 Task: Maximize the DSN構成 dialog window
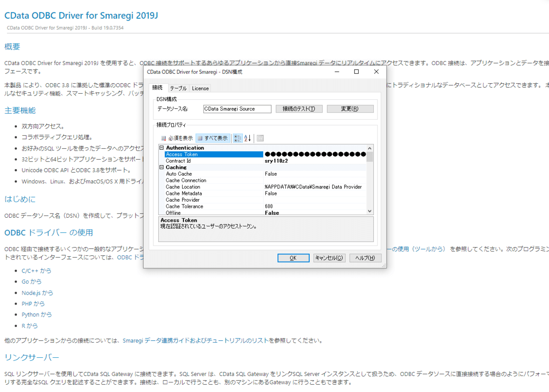click(x=356, y=72)
